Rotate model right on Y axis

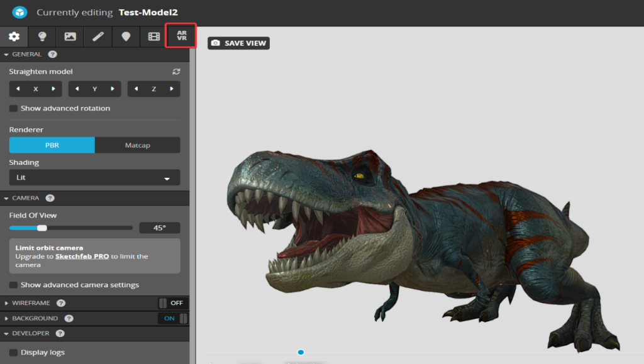coord(113,89)
